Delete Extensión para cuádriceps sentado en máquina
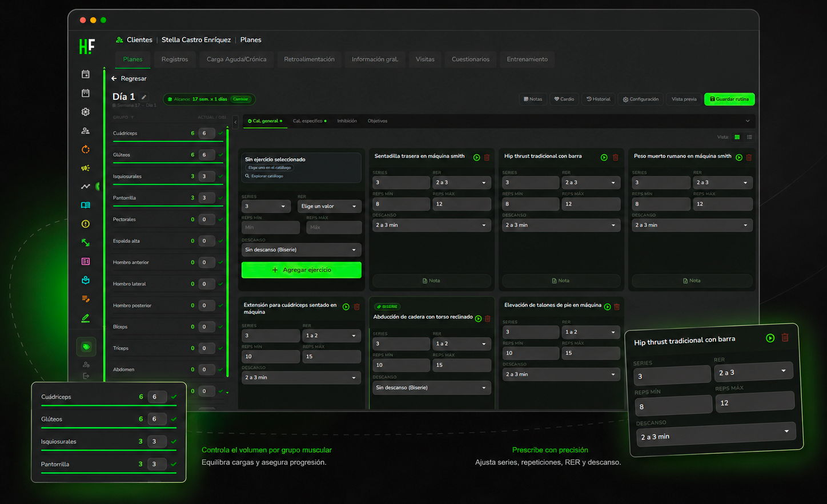The height and width of the screenshot is (504, 827). pyautogui.click(x=357, y=307)
